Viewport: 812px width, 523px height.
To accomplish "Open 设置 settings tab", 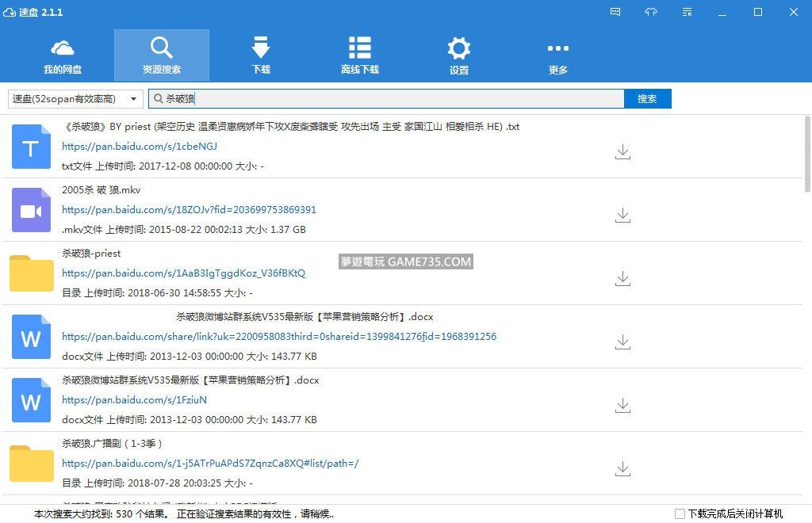I will pos(459,56).
